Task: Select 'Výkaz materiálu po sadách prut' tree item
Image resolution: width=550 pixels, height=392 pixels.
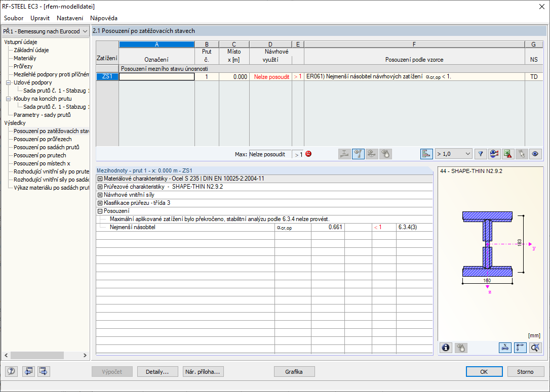Action: point(51,188)
